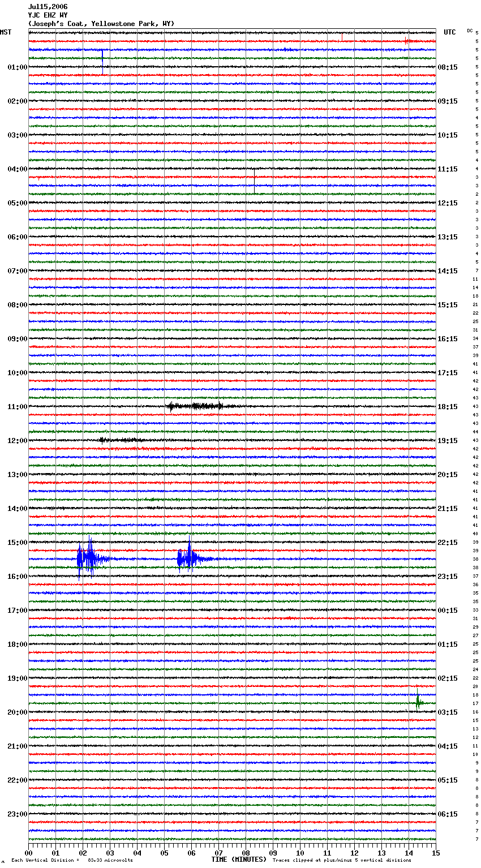
Task: Select the 11:00 MST time label
Action: coord(17,407)
